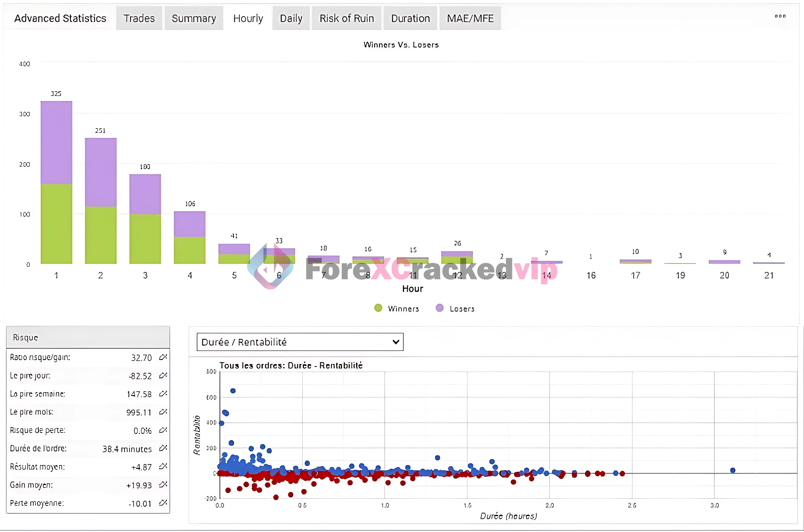Open the Durée / Rentabilité dropdown
The height and width of the screenshot is (532, 804).
300,342
